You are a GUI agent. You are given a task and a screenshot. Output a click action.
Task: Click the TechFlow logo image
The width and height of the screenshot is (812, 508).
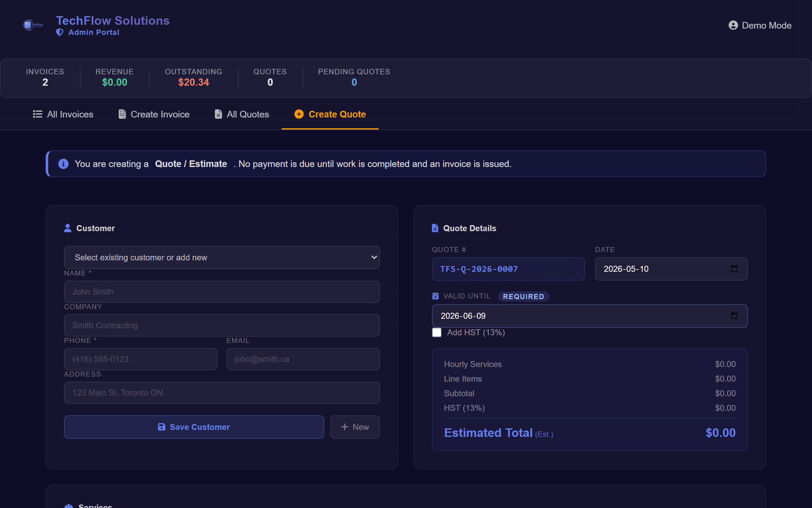pos(33,25)
